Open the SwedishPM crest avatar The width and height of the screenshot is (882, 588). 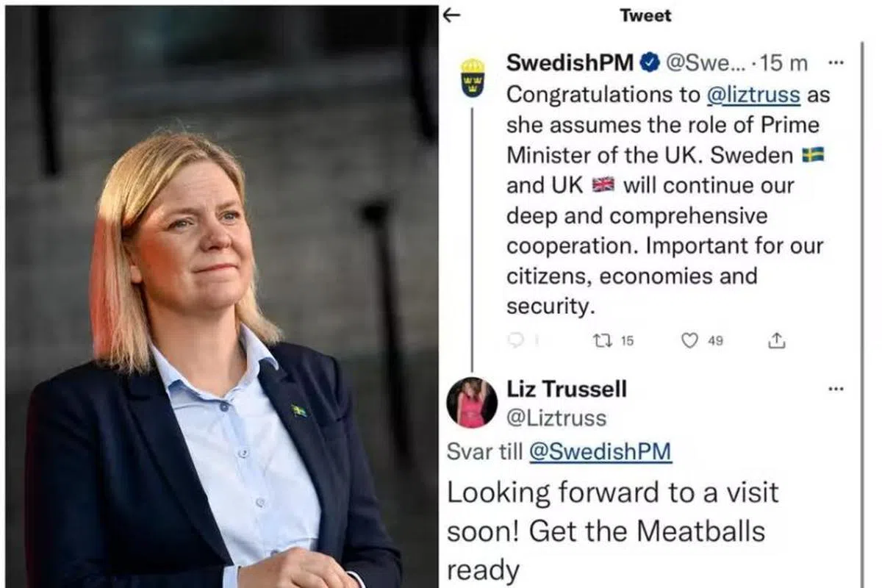pyautogui.click(x=472, y=79)
